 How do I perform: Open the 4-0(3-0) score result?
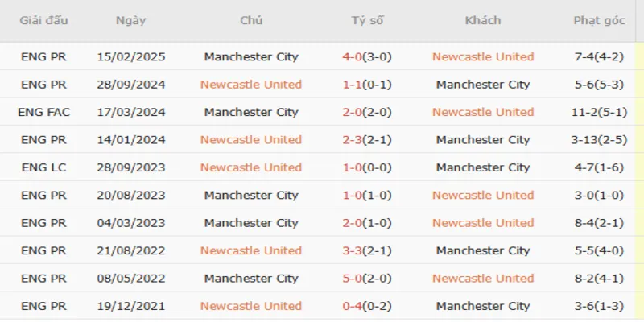(x=367, y=56)
